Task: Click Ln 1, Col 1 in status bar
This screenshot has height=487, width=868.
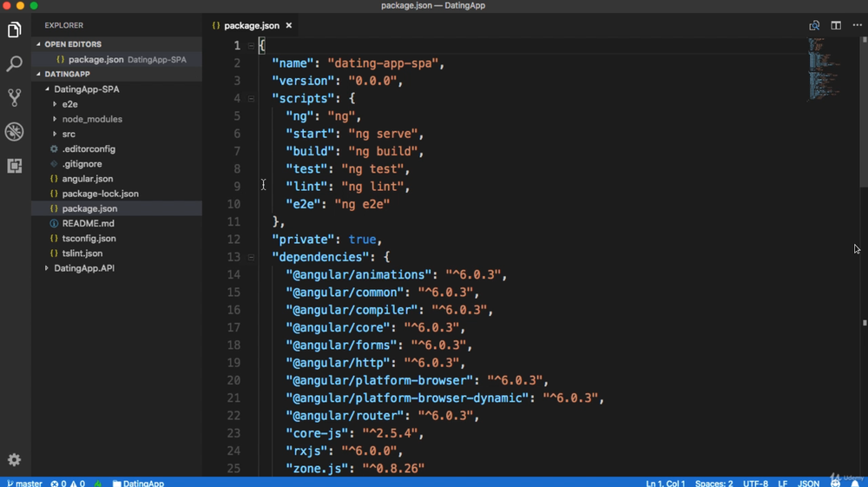Action: pyautogui.click(x=666, y=484)
